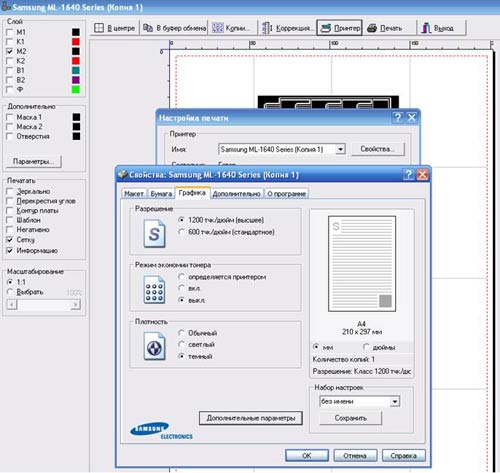Viewport: 500px width, 473px height.
Task: Click the Выход exit icon
Action: pos(426,28)
